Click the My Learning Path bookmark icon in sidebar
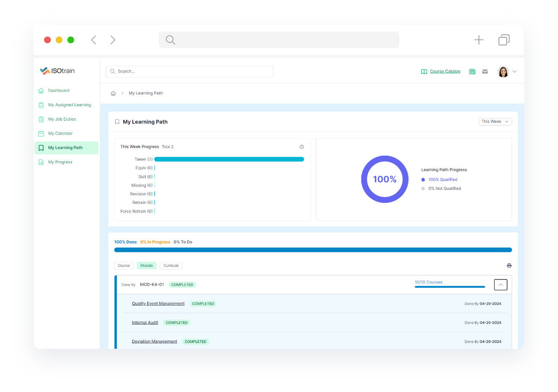The width and height of the screenshot is (558, 392). (41, 148)
